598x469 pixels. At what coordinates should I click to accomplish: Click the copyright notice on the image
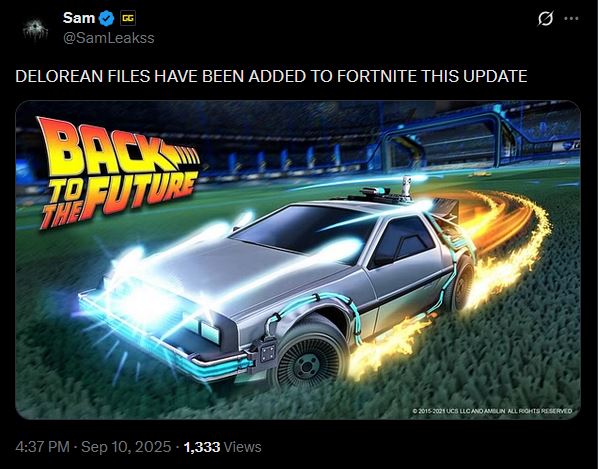492,411
